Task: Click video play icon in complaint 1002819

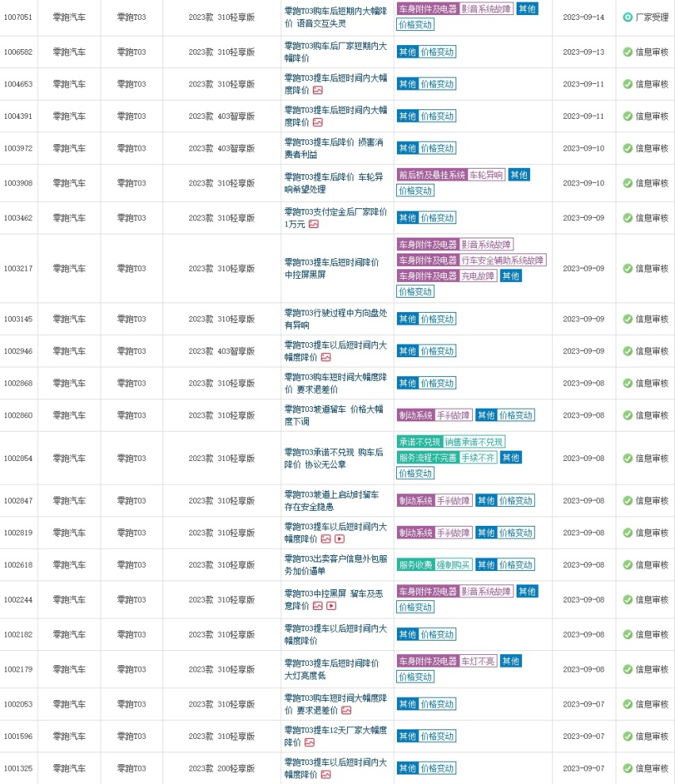Action: click(x=340, y=539)
